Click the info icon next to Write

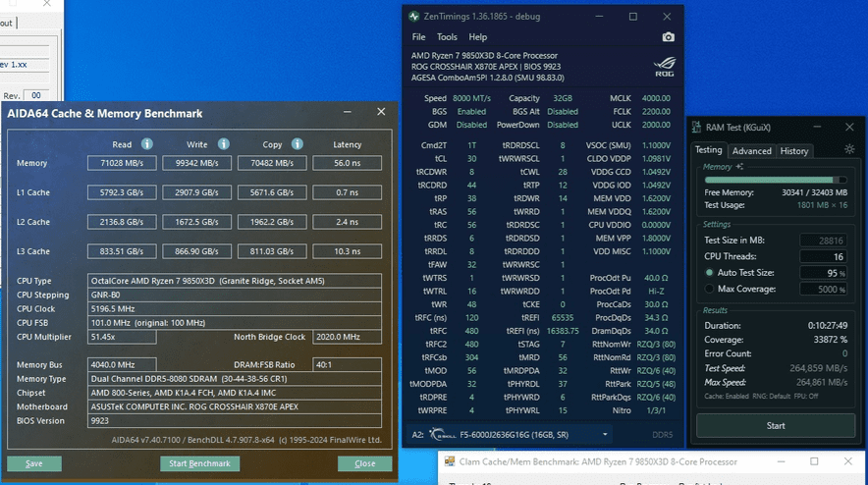224,144
